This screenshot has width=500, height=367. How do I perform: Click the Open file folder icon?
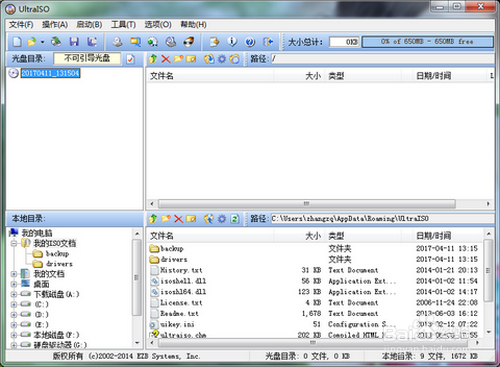coord(32,42)
